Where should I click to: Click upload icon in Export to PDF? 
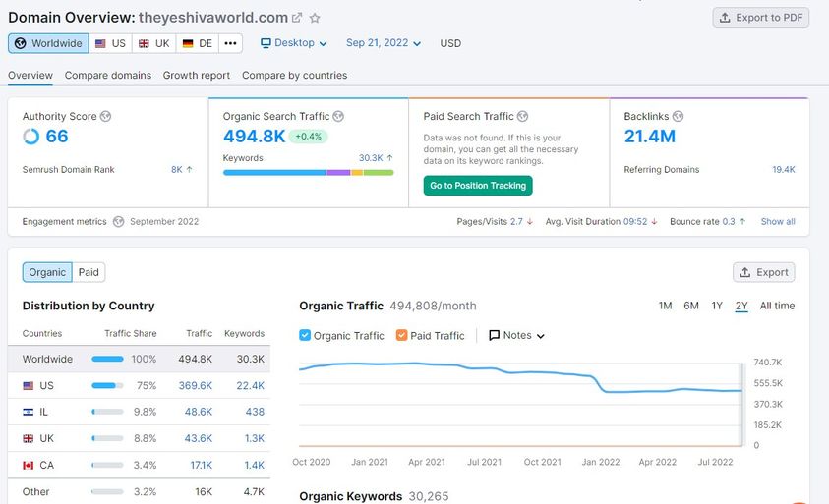point(726,18)
